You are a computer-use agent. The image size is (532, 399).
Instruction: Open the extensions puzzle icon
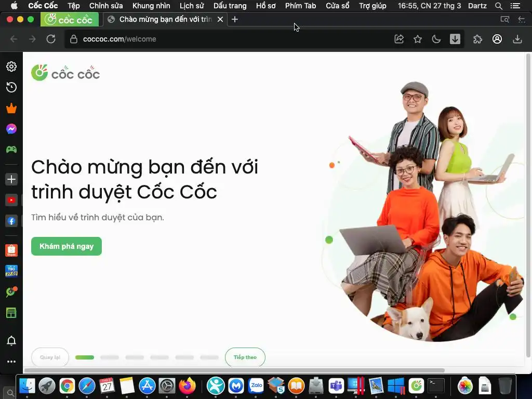(478, 39)
